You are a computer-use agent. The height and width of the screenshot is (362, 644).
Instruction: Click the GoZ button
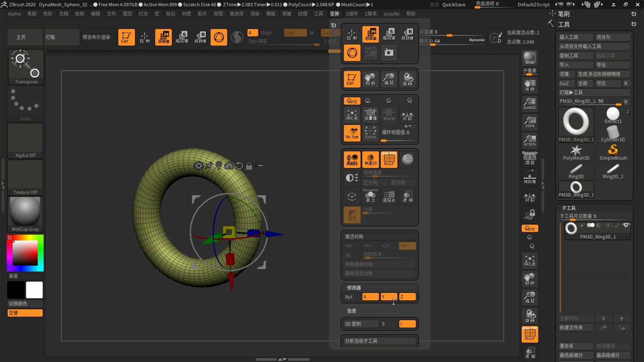(x=566, y=83)
